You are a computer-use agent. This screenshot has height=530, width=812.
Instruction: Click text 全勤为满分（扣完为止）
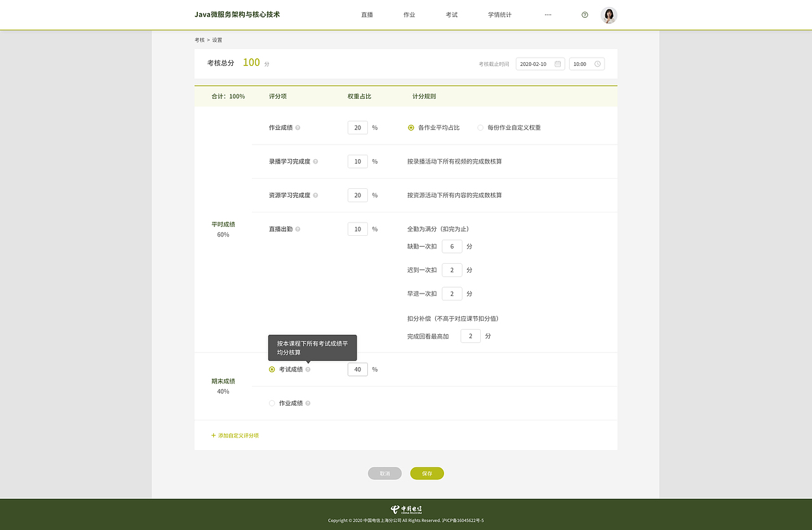(x=438, y=229)
